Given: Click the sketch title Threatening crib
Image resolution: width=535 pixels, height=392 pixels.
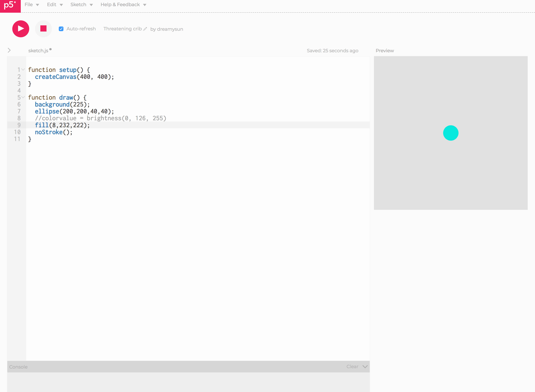Looking at the screenshot, I should pyautogui.click(x=122, y=29).
